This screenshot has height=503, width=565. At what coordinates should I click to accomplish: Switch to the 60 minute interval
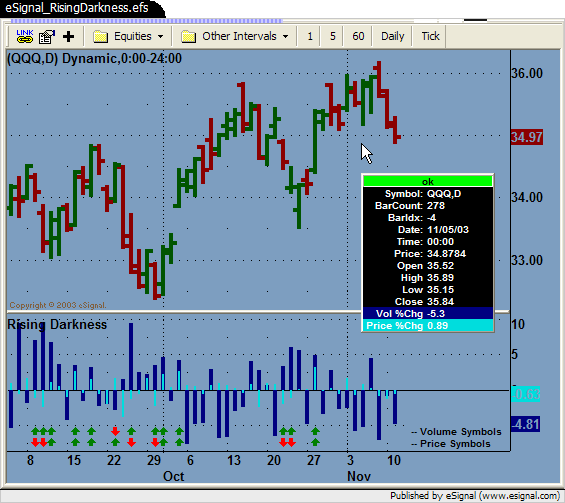(x=358, y=36)
